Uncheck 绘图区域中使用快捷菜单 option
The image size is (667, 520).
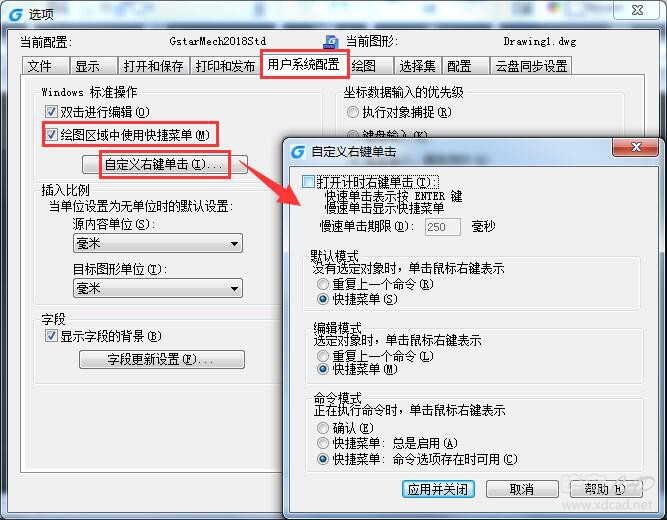pos(51,135)
